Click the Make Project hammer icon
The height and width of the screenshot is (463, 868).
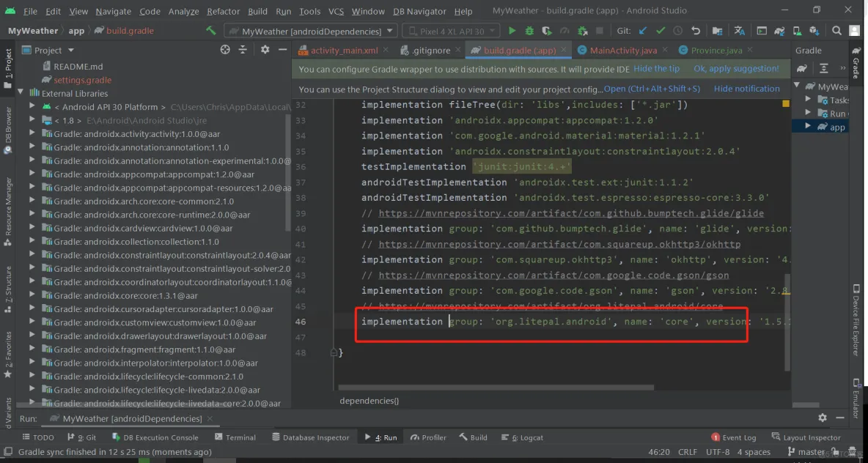(x=211, y=31)
